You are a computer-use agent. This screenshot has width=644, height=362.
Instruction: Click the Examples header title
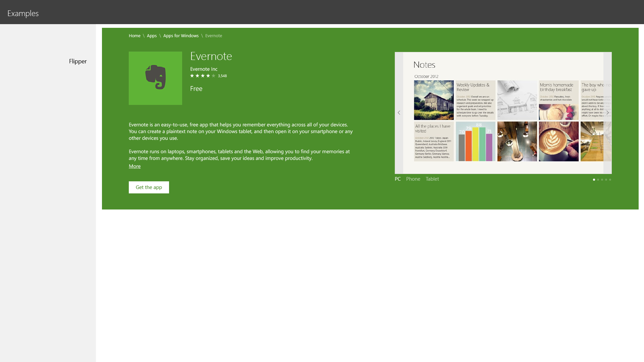coord(23,13)
